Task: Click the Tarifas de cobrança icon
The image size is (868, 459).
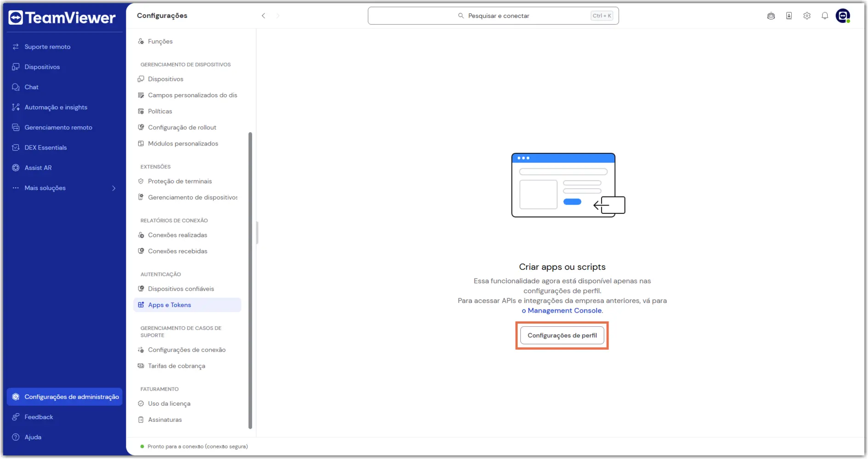Action: (x=141, y=366)
